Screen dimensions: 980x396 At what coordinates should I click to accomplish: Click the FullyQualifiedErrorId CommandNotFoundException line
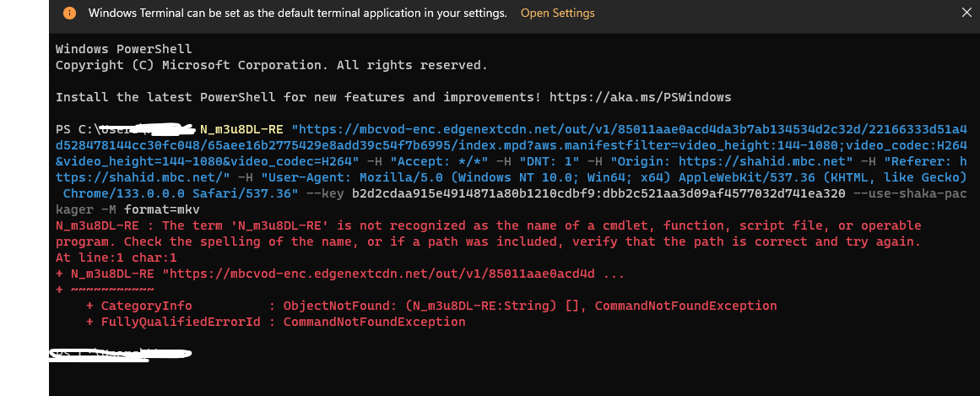point(275,322)
